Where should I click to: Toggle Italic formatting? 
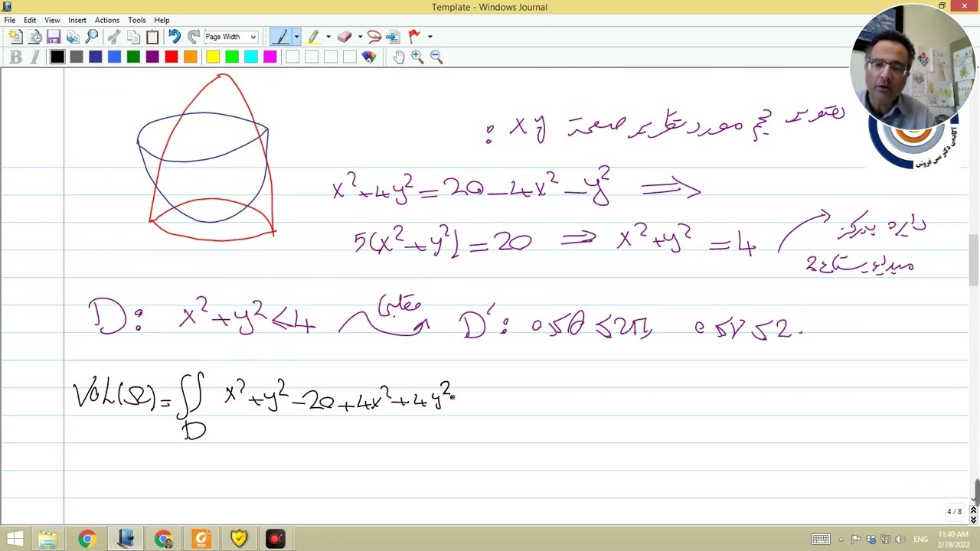coord(34,57)
